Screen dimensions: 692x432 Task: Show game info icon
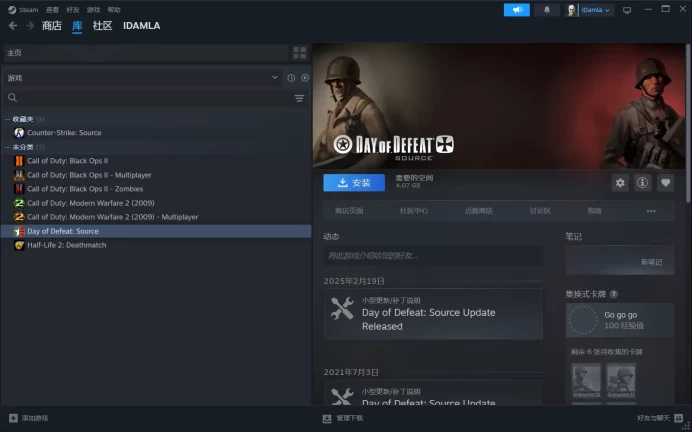pyautogui.click(x=643, y=183)
